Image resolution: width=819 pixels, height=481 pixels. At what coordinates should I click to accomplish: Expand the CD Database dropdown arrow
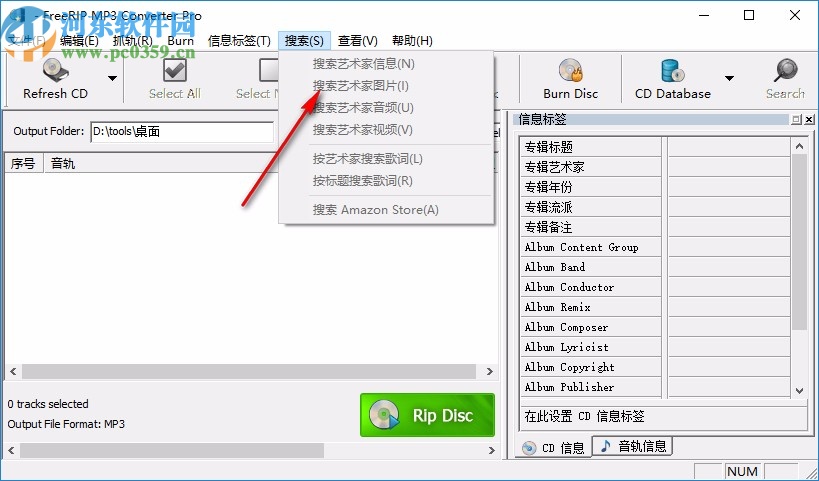click(x=729, y=79)
